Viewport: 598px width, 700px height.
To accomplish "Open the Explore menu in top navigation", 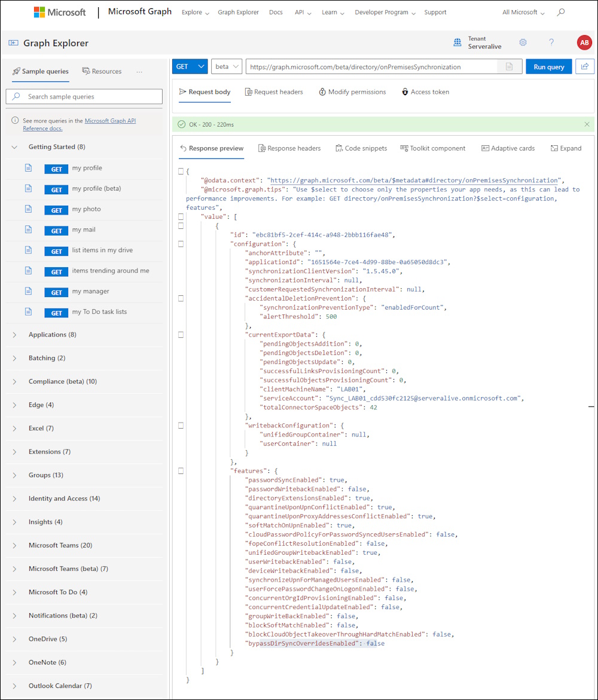I will tap(195, 13).
